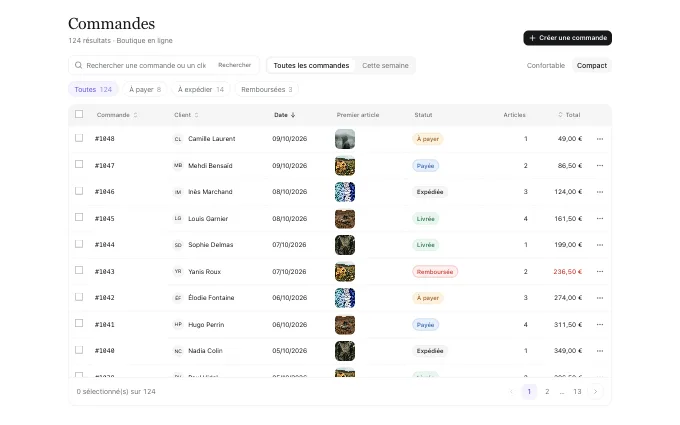Check the box for order #1045
This screenshot has height=425, width=680.
pos(79,217)
